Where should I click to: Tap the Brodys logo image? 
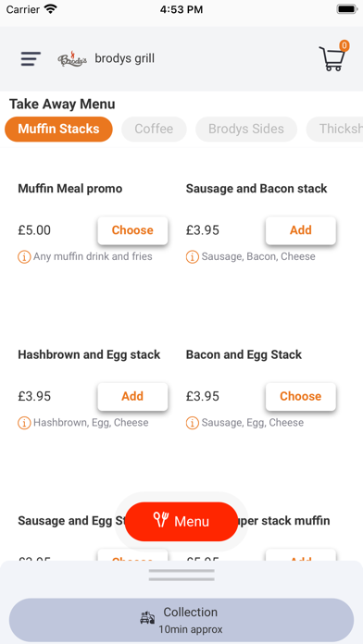click(x=72, y=59)
